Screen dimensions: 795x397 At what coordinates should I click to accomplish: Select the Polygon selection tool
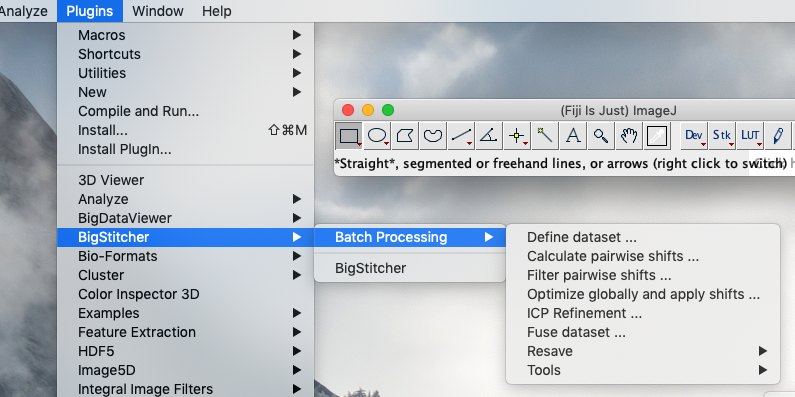pos(405,136)
